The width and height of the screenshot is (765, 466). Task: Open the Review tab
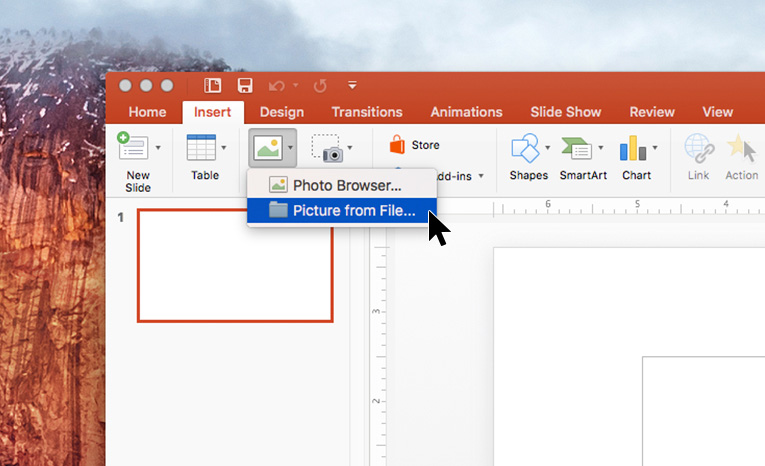(x=652, y=112)
